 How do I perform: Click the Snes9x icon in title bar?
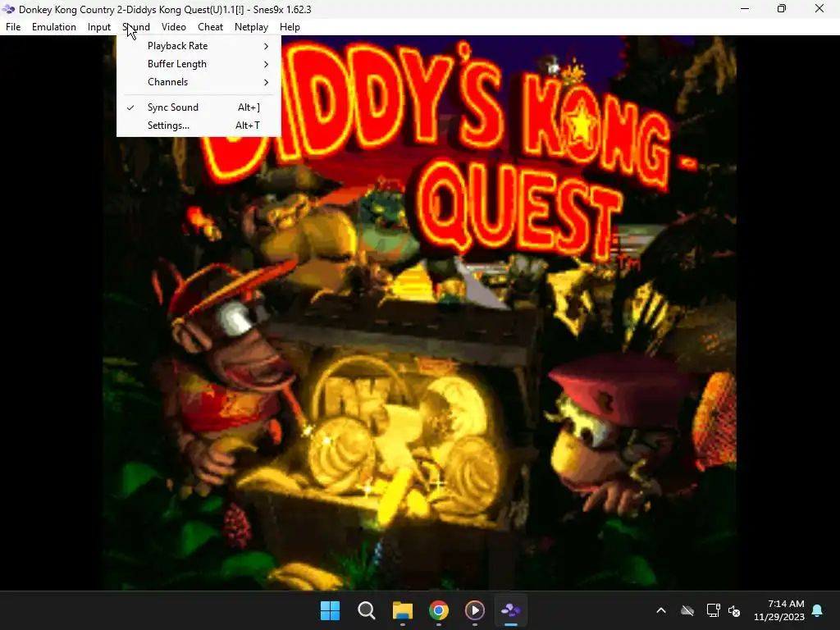(x=8, y=9)
